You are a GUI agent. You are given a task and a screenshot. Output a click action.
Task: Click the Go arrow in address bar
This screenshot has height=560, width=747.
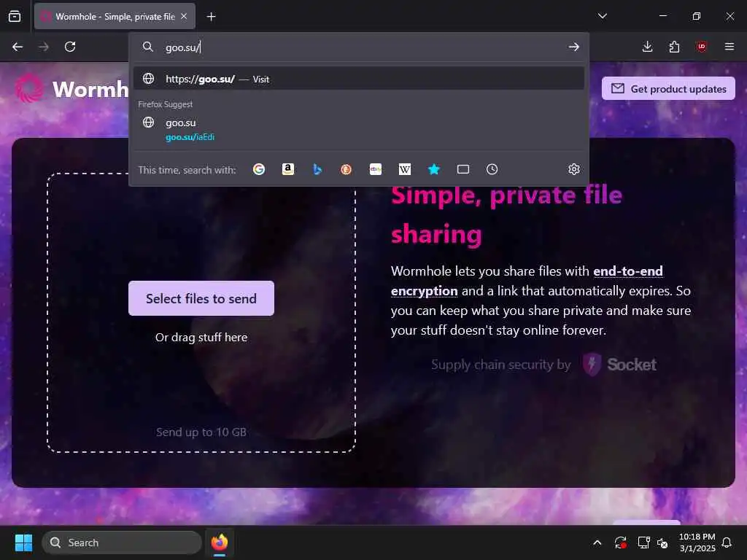click(x=573, y=47)
